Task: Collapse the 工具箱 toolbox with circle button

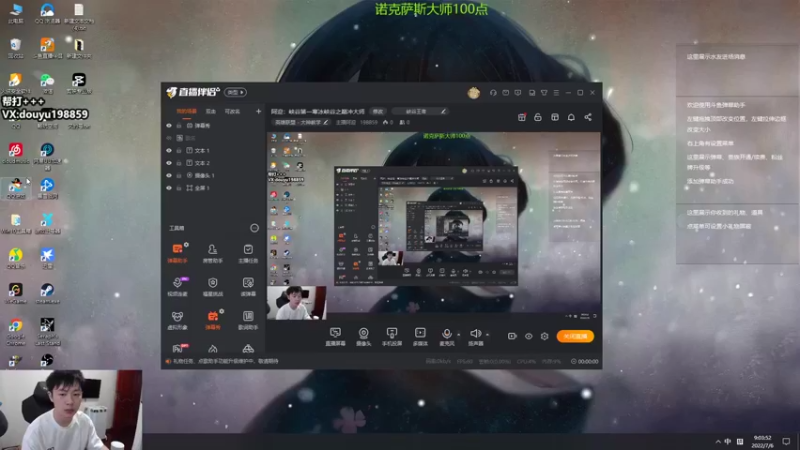Action: (254, 228)
